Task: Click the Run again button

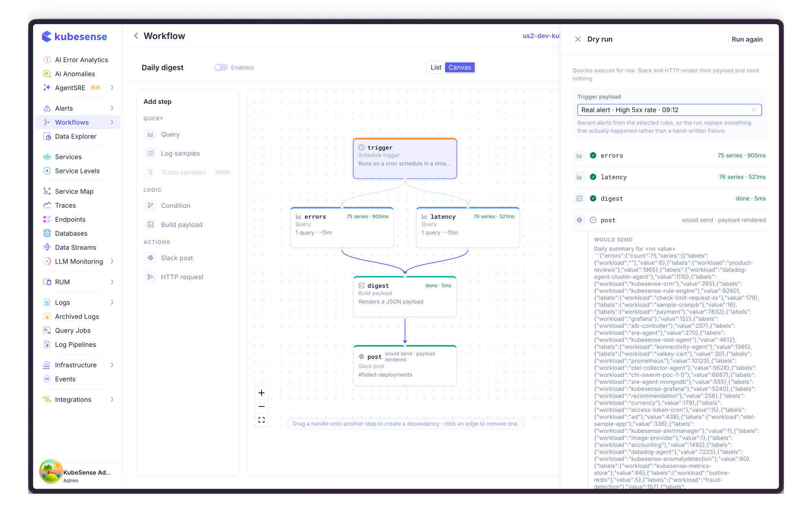Action: tap(747, 39)
